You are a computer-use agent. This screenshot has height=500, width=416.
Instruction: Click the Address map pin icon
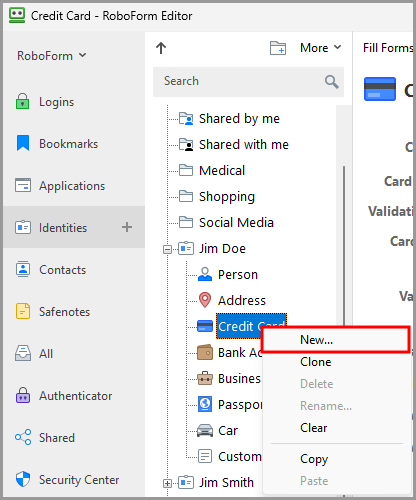(x=205, y=300)
